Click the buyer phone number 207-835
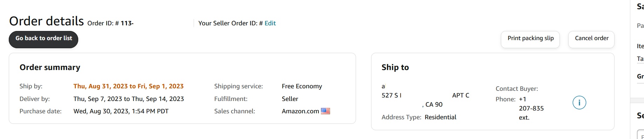This screenshot has height=139, width=644. [x=531, y=108]
